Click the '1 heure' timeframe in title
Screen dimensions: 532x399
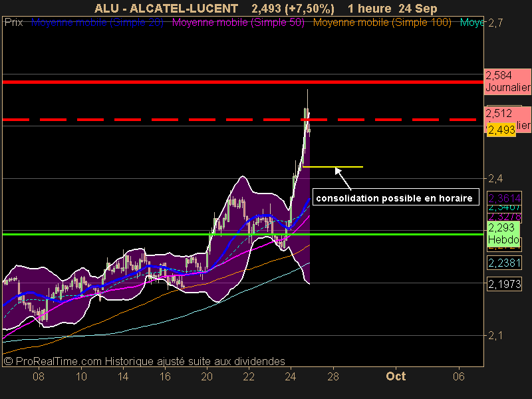tap(370, 8)
